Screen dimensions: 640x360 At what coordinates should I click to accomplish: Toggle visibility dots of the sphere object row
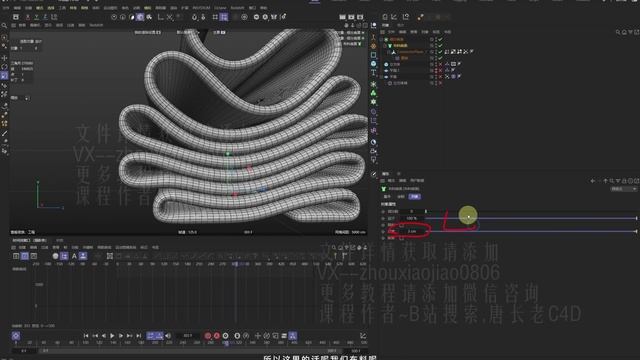click(x=436, y=64)
